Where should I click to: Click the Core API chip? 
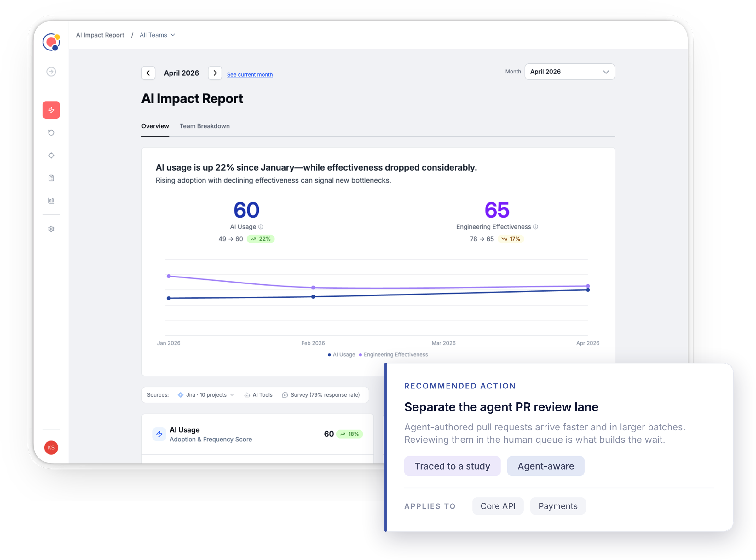point(498,506)
